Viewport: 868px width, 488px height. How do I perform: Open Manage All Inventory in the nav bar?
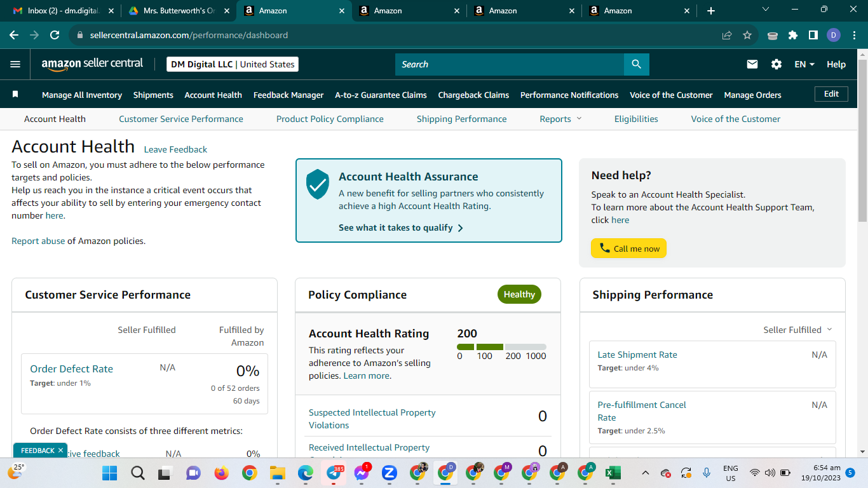click(82, 95)
